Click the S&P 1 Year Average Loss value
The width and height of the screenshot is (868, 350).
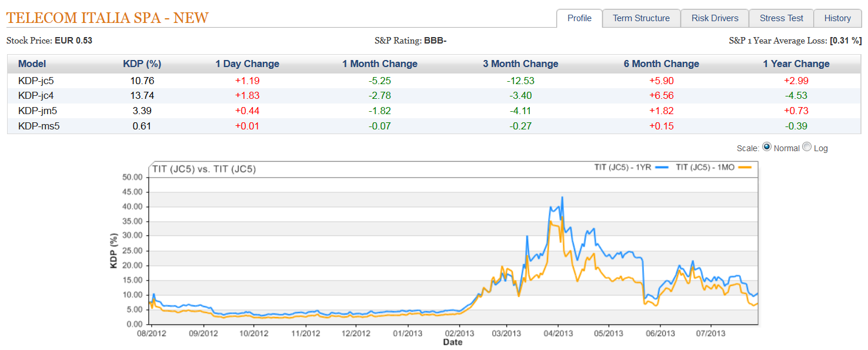(x=846, y=41)
